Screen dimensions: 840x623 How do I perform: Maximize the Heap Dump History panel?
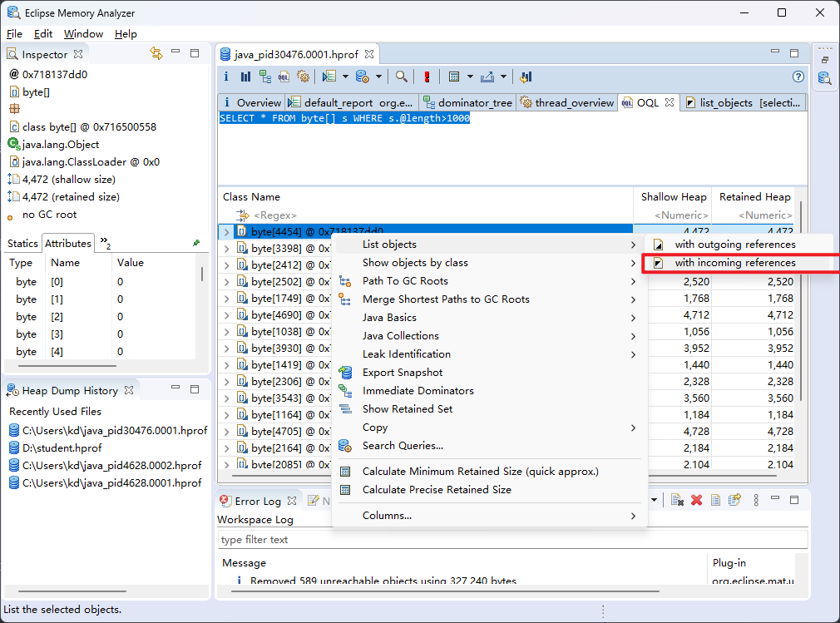pos(195,389)
